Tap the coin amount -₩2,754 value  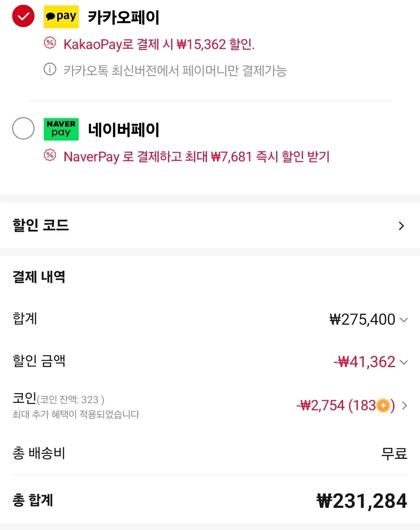(x=320, y=406)
